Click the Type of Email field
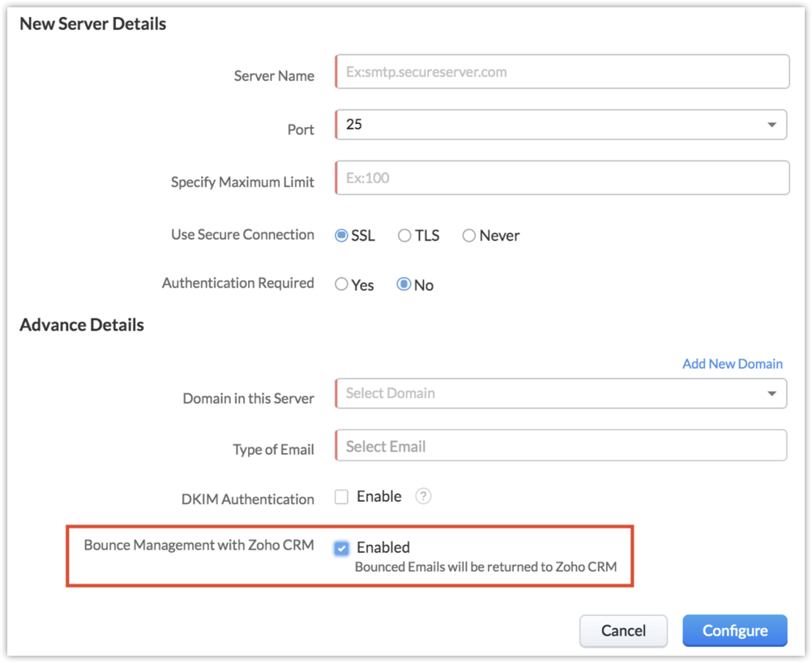The height and width of the screenshot is (663, 812). (562, 447)
